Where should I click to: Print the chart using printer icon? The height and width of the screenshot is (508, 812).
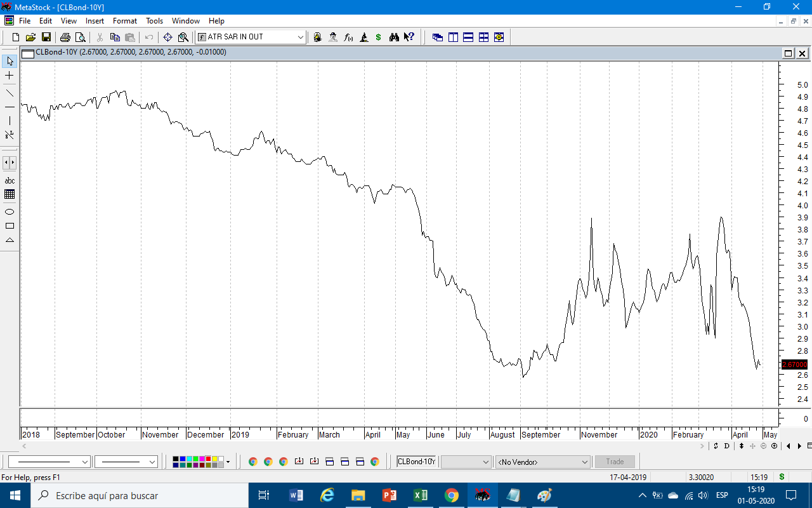[x=65, y=37]
